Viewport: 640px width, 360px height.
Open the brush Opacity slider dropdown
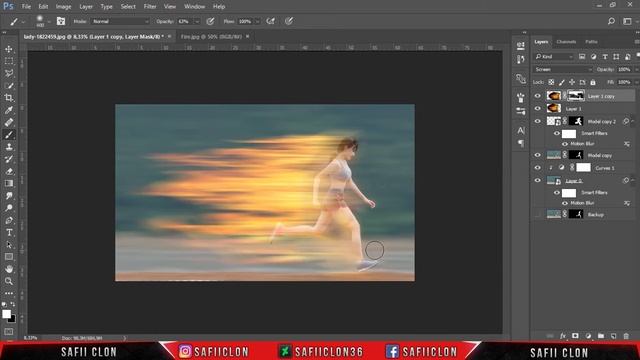coord(197,21)
